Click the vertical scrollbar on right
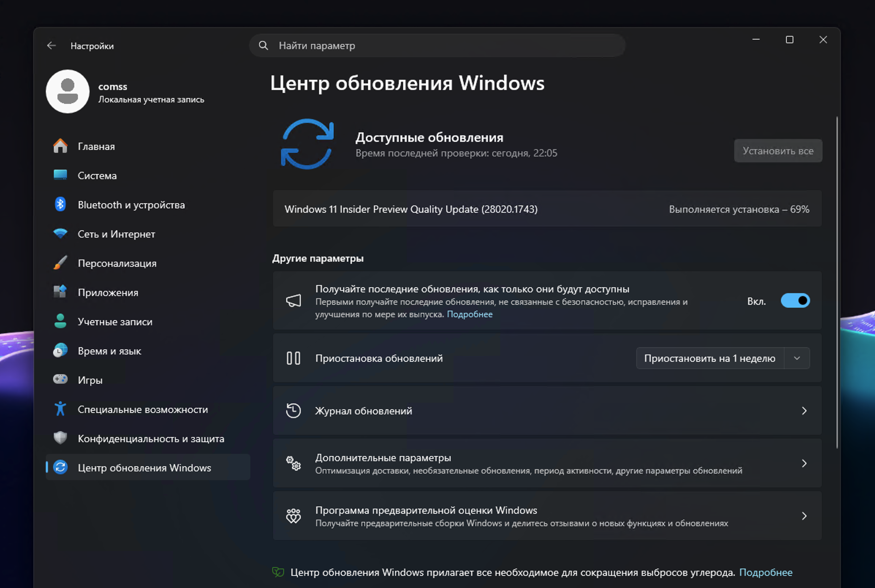The height and width of the screenshot is (588, 875). click(837, 282)
